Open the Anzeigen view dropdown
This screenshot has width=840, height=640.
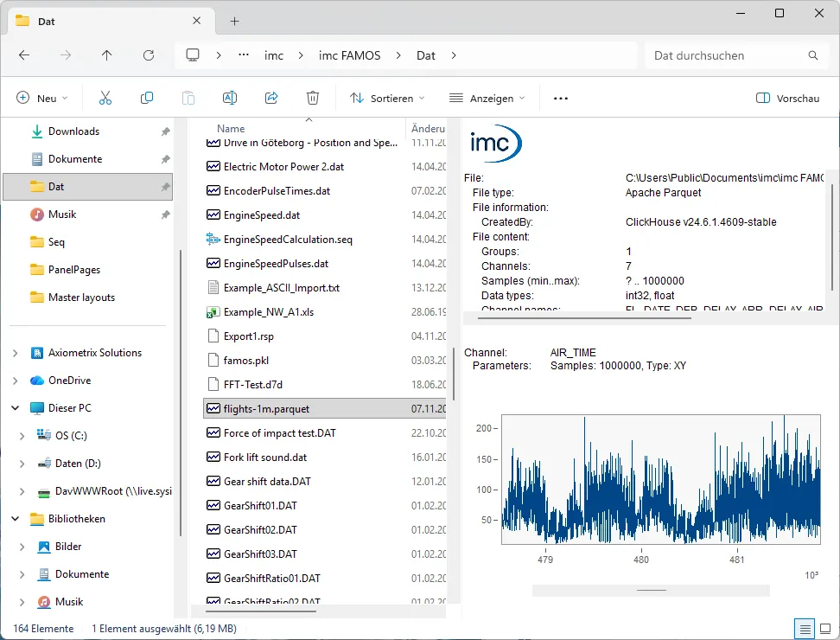pos(487,99)
